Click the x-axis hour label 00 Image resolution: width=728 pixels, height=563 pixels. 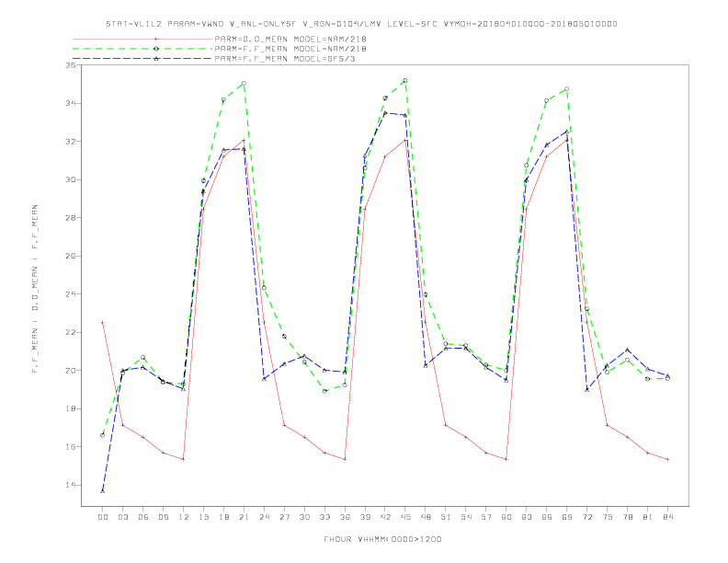[103, 517]
